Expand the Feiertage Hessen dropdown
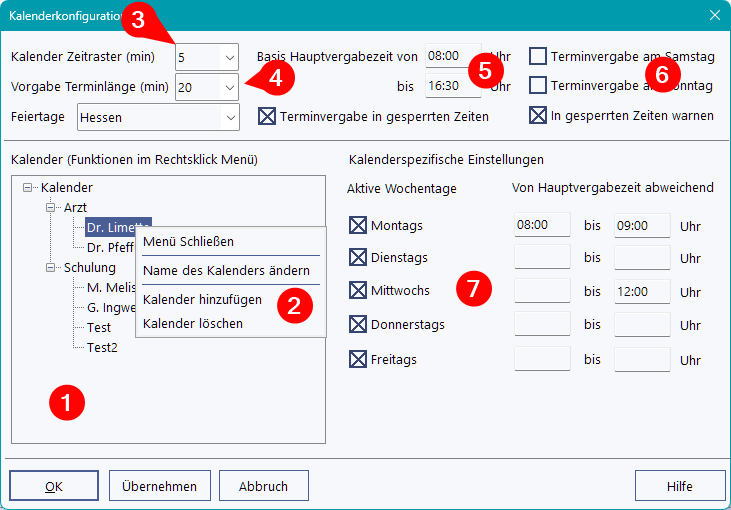This screenshot has height=510, width=731. [230, 117]
